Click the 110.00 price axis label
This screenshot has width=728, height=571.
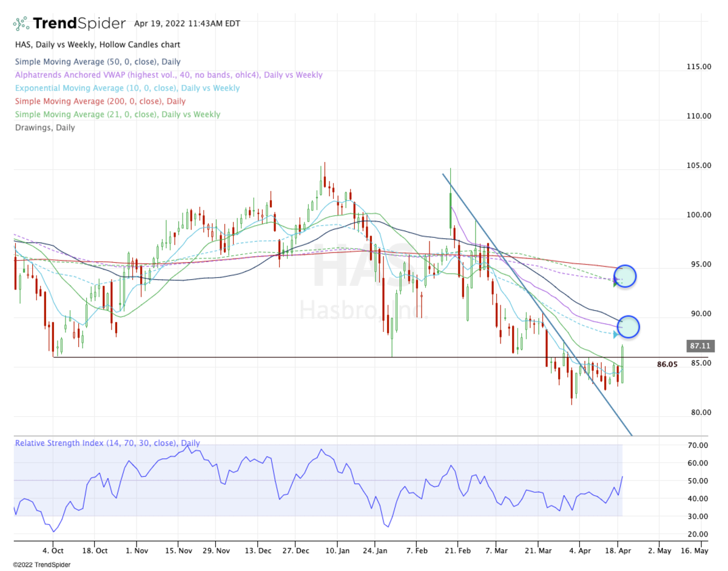(699, 116)
